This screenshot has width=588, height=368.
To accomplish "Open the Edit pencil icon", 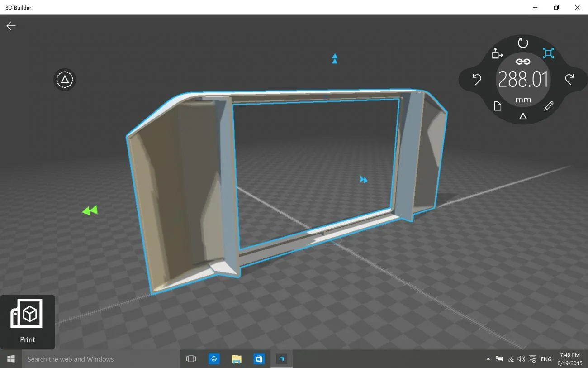I will tap(549, 106).
